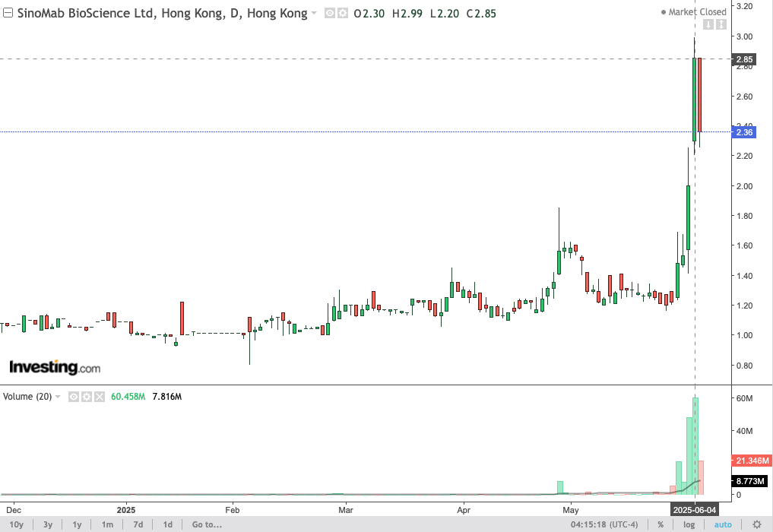Remove Volume indicator with X icon

point(100,397)
